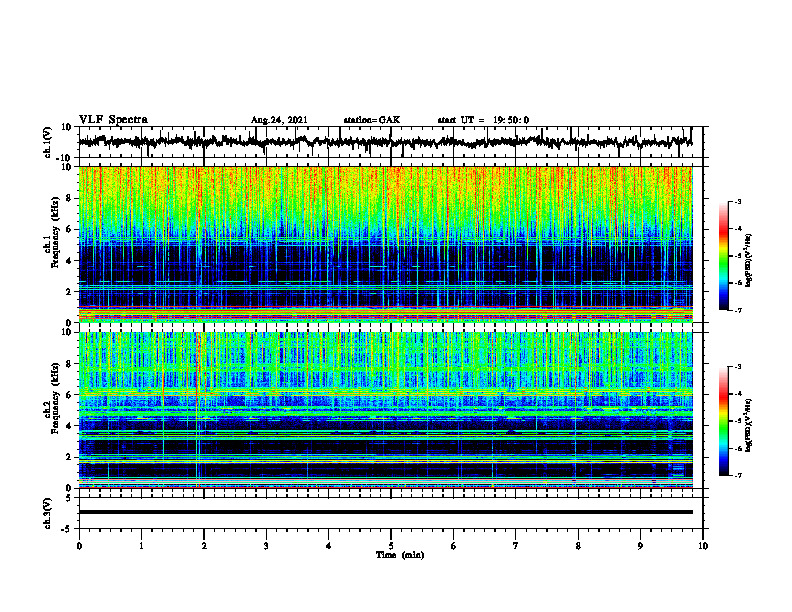Click the "ch.1(V)" axis label

pos(48,142)
